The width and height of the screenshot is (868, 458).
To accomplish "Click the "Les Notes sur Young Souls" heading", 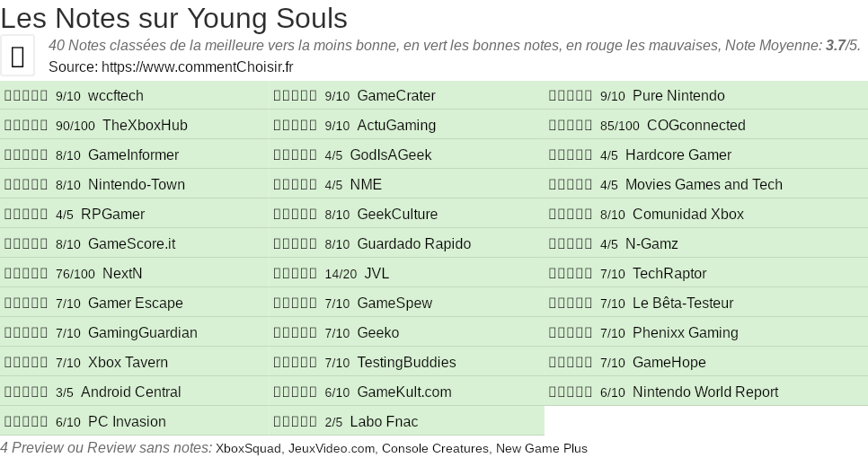I will (x=174, y=17).
